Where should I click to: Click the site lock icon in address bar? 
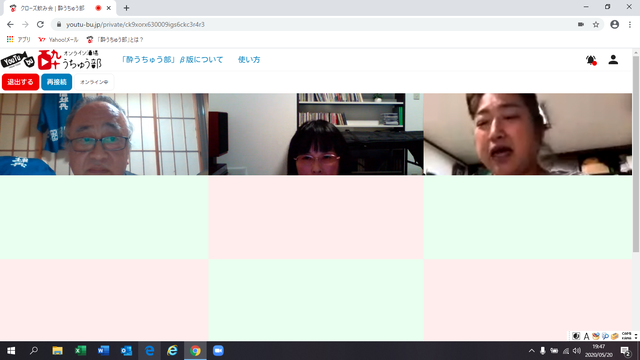coord(59,24)
